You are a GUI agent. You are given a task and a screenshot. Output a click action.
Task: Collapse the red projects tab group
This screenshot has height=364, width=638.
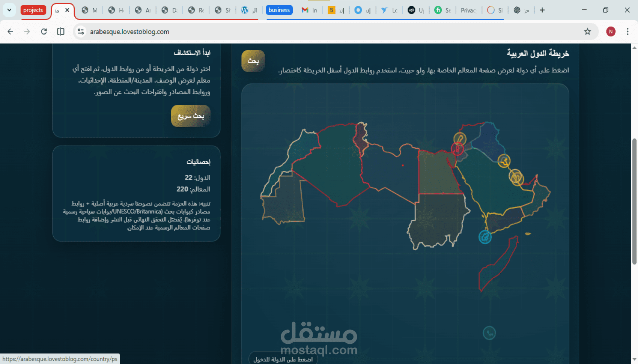(33, 10)
